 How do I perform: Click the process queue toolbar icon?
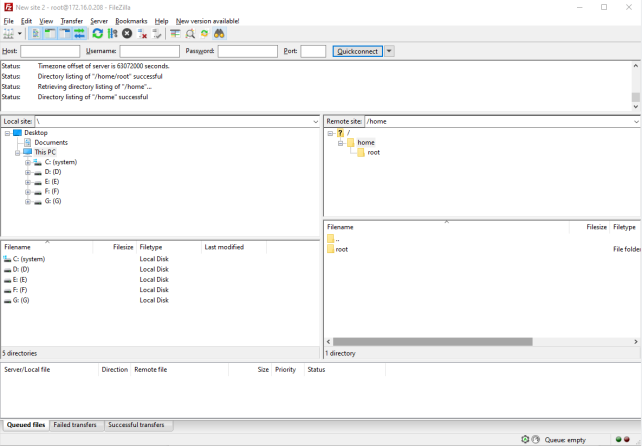coord(112,34)
